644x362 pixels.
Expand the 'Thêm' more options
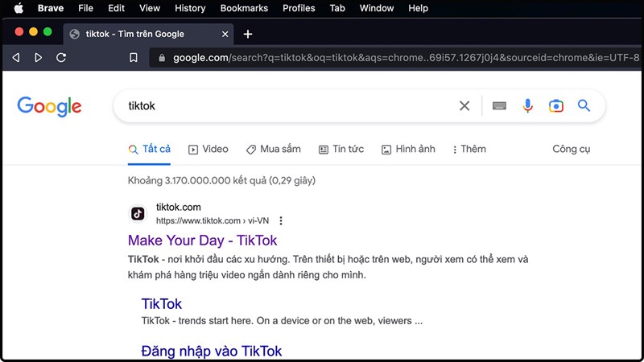click(469, 149)
